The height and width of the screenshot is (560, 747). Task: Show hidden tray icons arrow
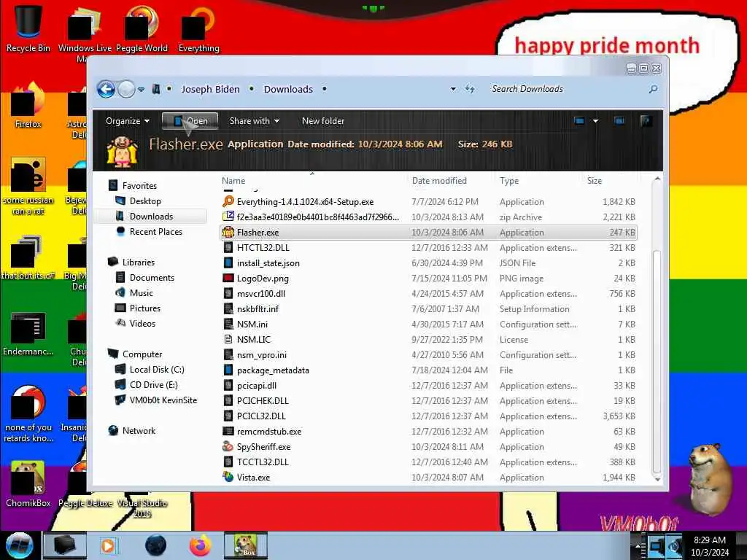638,545
